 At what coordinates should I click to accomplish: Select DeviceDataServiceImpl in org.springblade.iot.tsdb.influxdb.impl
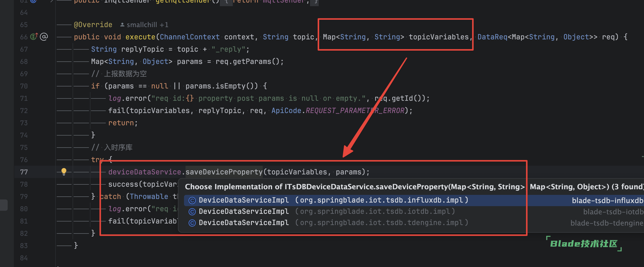(413, 200)
